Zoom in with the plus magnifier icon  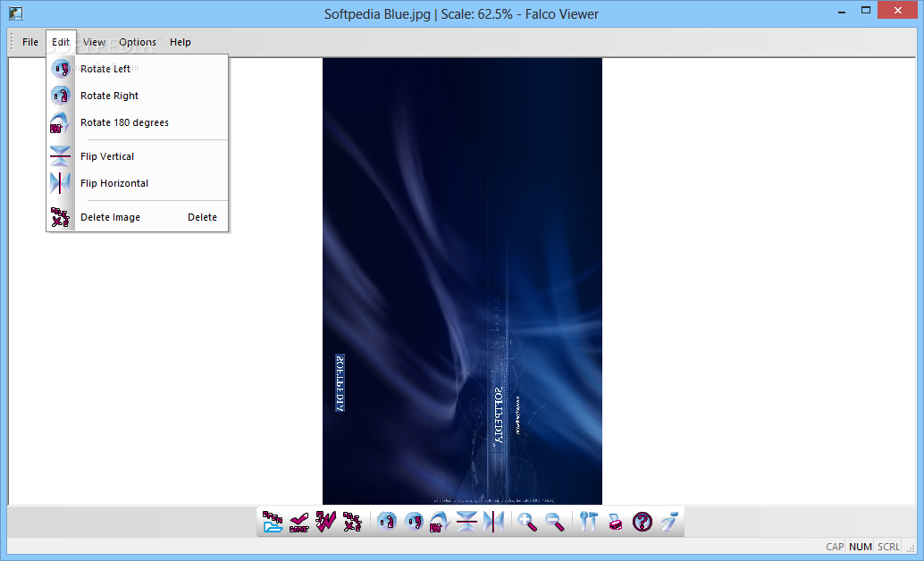pyautogui.click(x=527, y=522)
